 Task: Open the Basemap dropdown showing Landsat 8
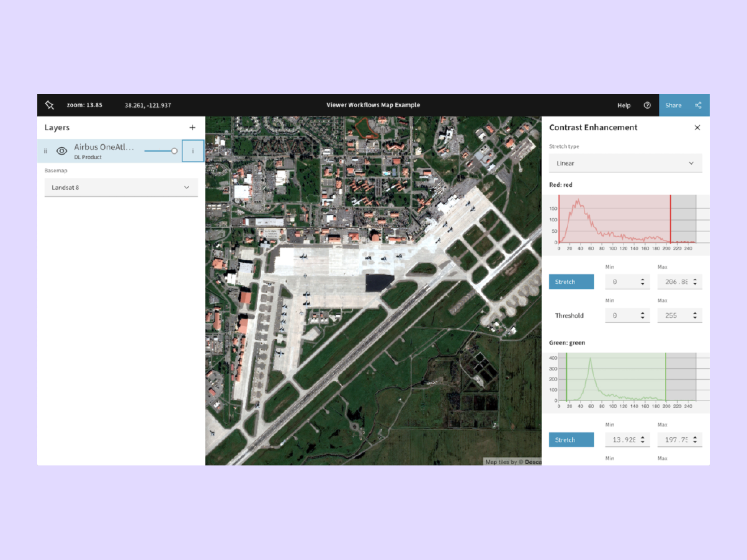121,187
